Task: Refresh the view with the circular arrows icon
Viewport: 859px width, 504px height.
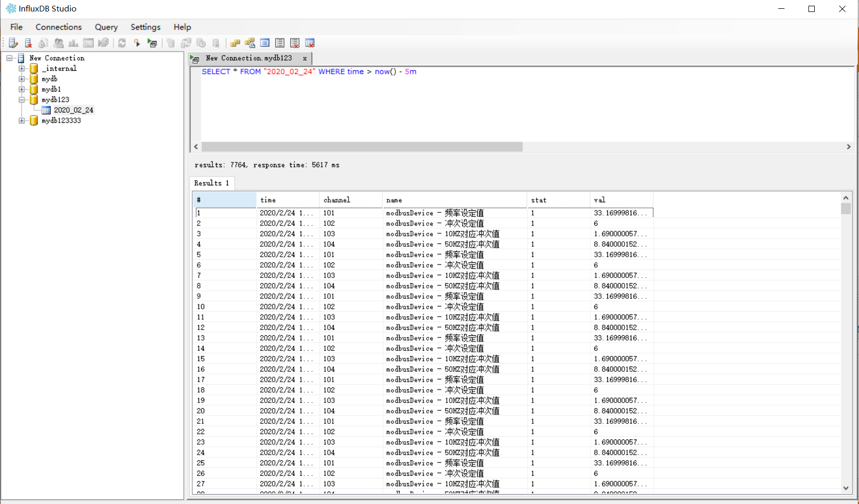Action: [x=122, y=43]
